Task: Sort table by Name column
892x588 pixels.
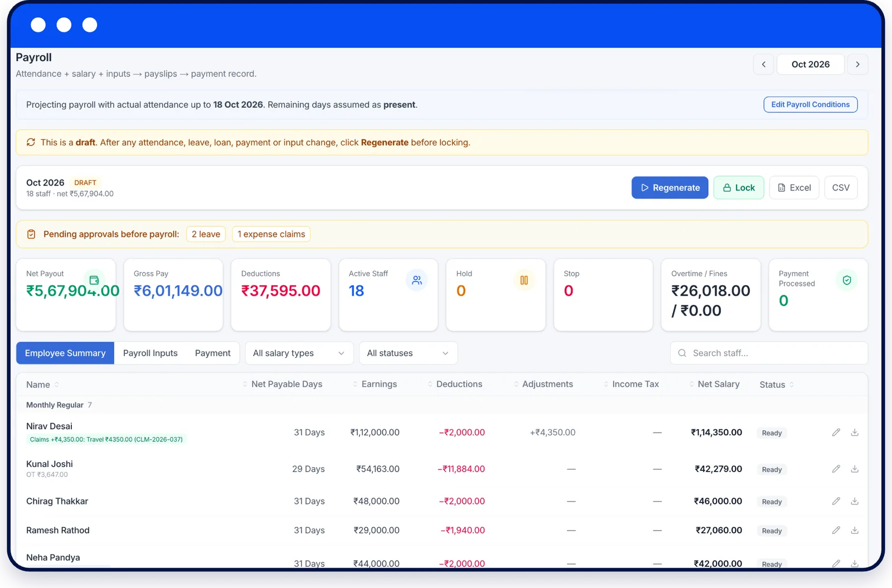Action: pyautogui.click(x=42, y=385)
